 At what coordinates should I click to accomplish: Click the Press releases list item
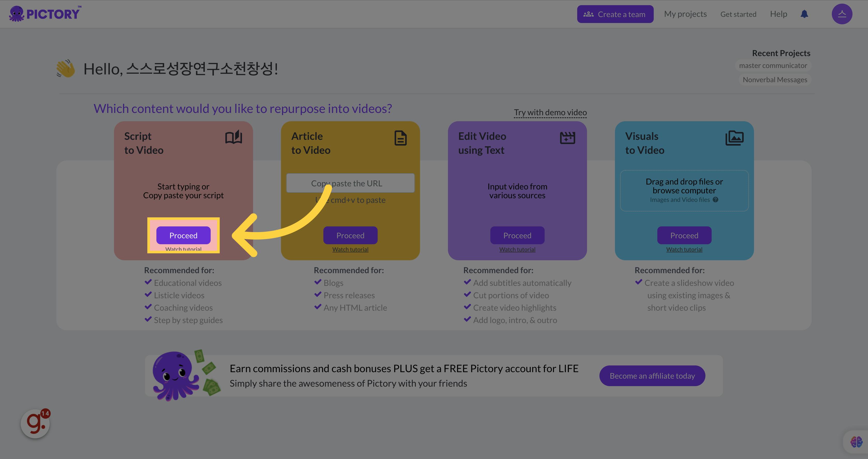click(349, 295)
